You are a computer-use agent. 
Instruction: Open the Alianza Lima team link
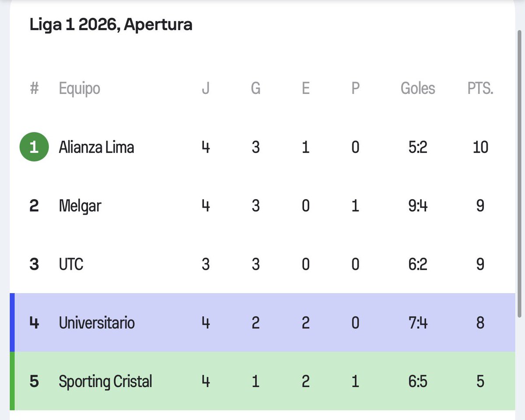pos(96,147)
